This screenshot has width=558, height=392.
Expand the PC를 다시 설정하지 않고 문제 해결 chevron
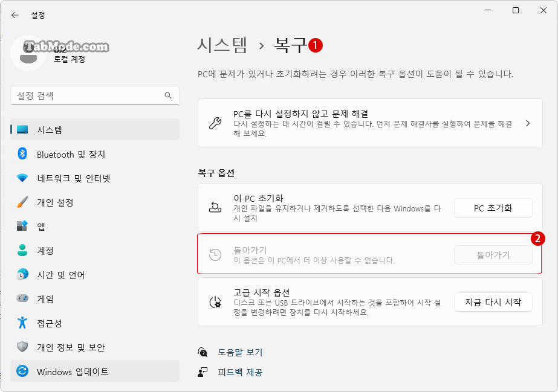pyautogui.click(x=528, y=123)
